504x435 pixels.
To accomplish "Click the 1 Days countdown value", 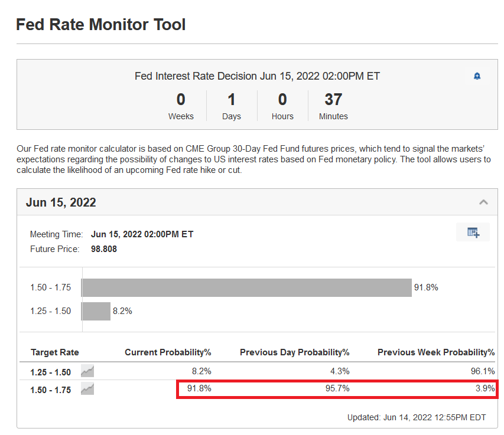I will click(x=232, y=99).
